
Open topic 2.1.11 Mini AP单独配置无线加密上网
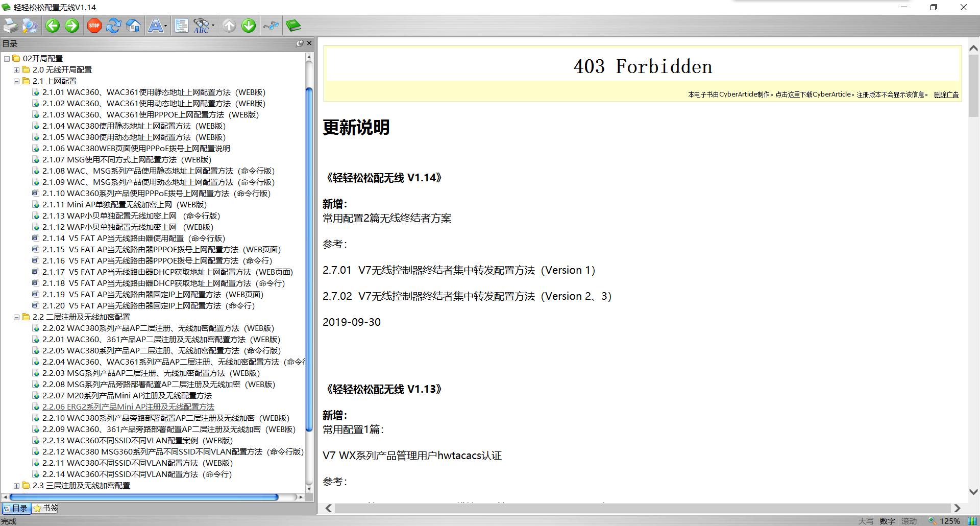(x=125, y=205)
